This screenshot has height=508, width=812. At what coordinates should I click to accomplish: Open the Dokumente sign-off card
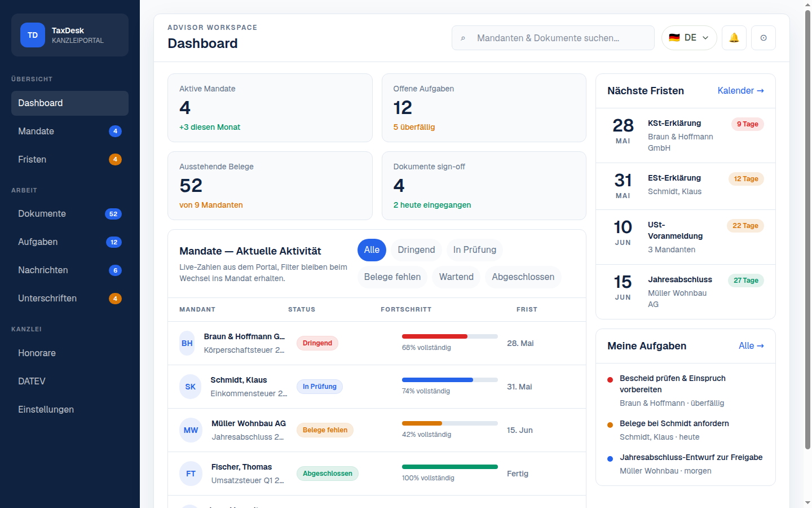[484, 186]
